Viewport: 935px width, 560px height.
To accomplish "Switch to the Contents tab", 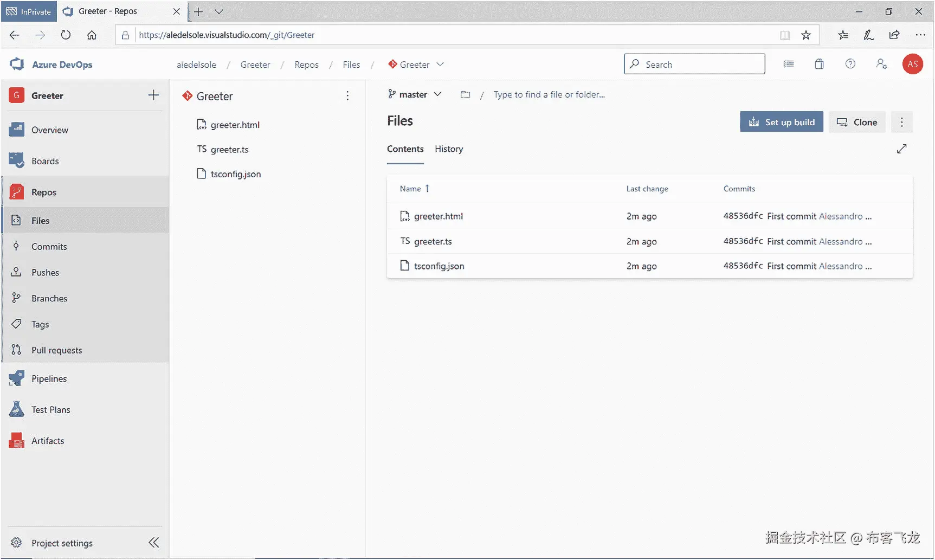I will [x=405, y=149].
